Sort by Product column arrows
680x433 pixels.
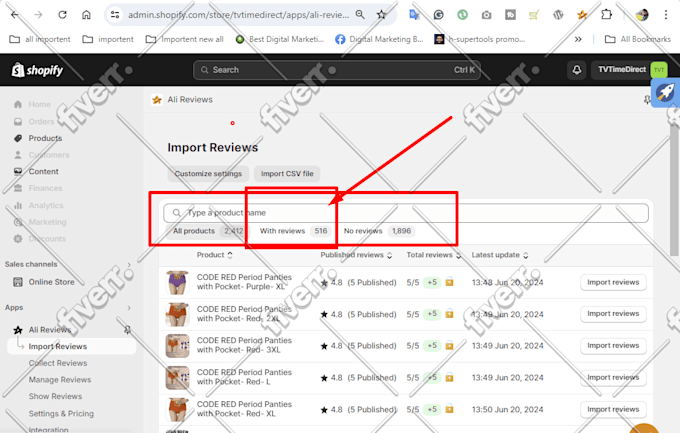[x=230, y=255]
